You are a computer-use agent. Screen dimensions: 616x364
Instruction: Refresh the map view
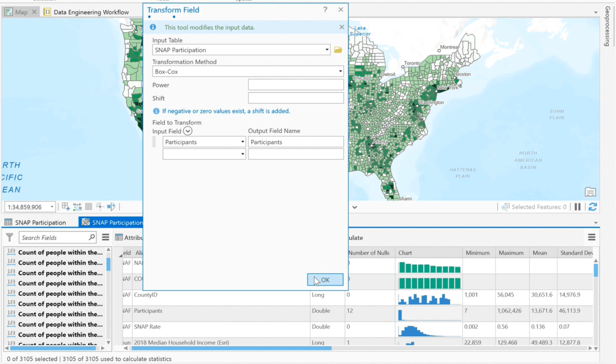(593, 207)
